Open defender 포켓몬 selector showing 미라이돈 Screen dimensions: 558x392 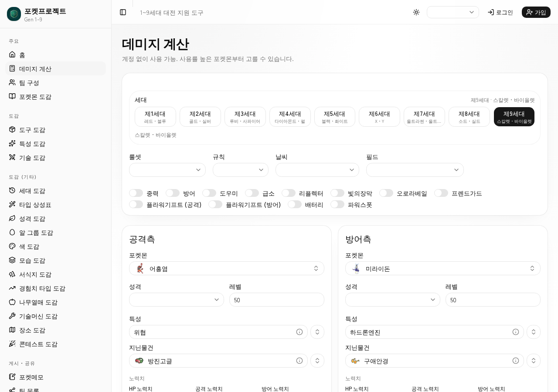click(x=443, y=268)
